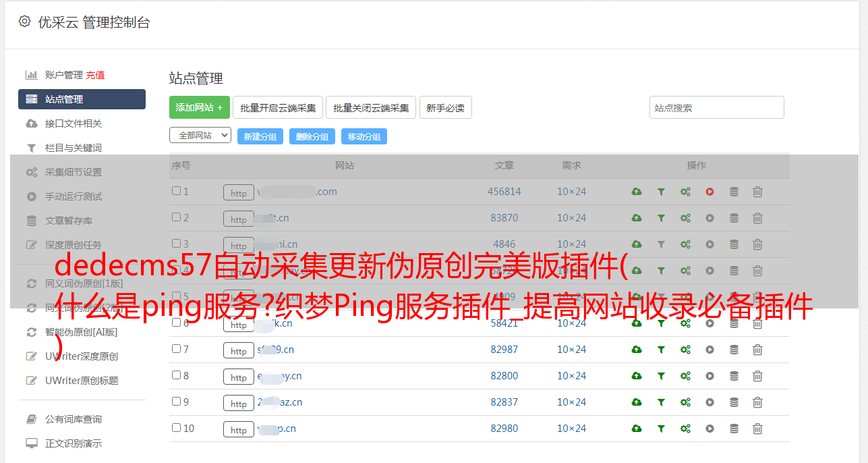The image size is (868, 463).
Task: Click trash icon in row 10
Action: [757, 429]
